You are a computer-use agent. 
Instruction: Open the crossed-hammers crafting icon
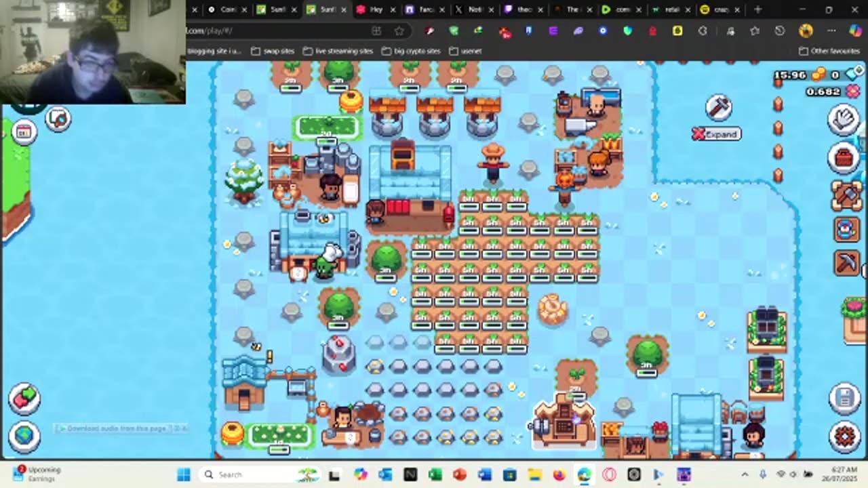click(x=846, y=195)
